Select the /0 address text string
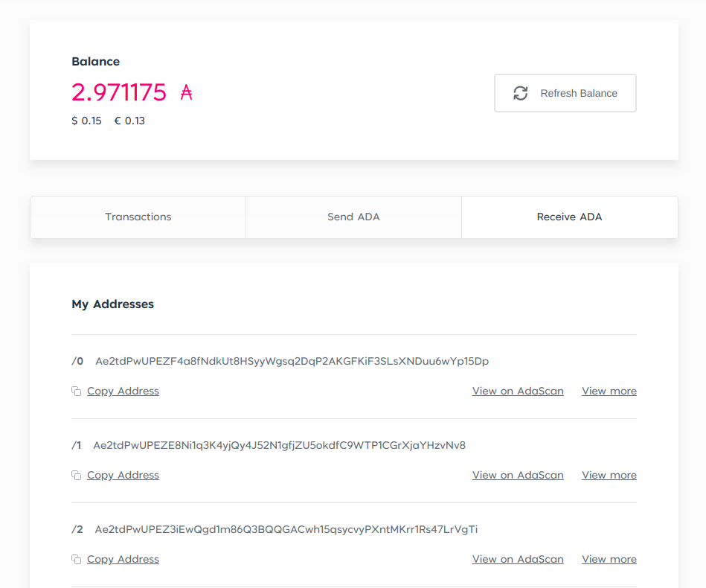706x588 pixels. [292, 362]
